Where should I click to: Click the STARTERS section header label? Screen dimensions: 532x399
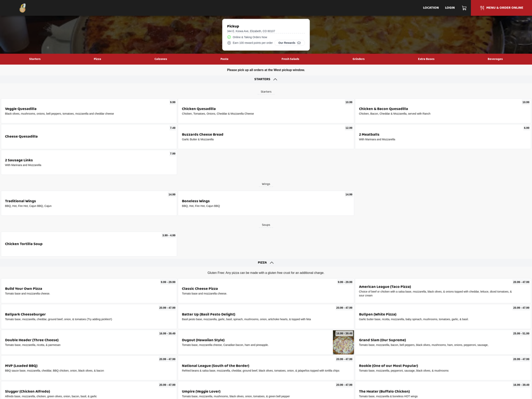(262, 79)
